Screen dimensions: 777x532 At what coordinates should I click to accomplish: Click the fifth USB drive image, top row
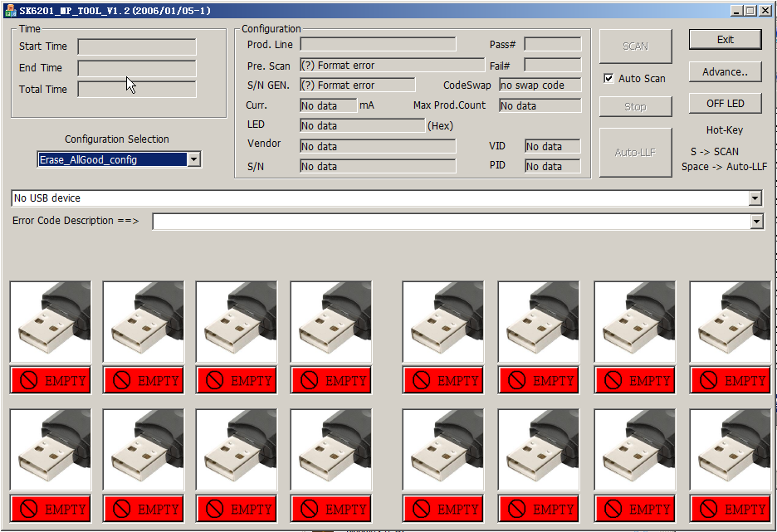pyautogui.click(x=443, y=322)
